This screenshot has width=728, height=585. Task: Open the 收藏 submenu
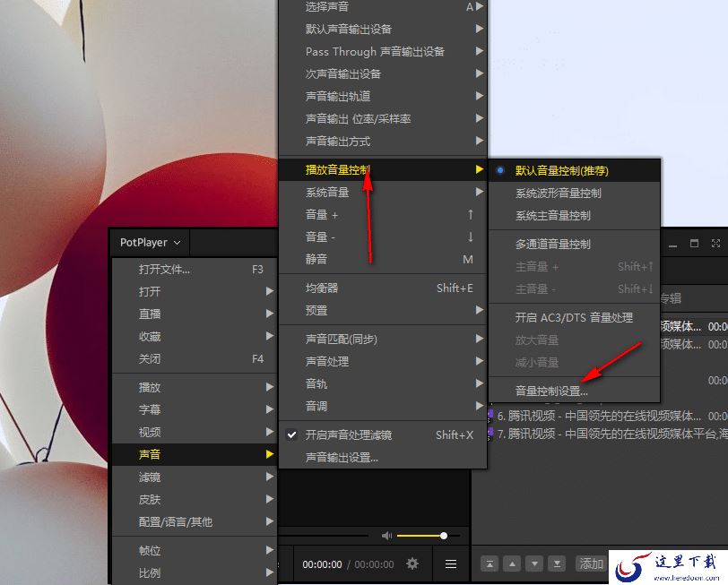195,336
